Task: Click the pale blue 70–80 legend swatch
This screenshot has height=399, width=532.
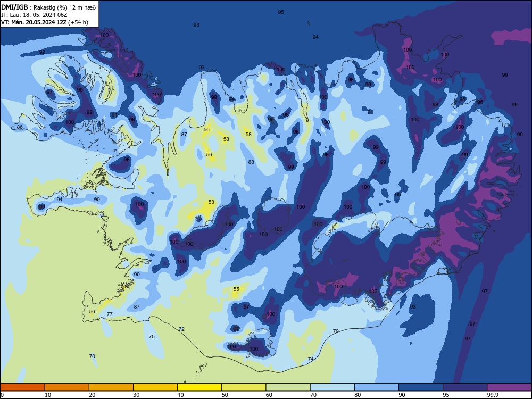Action: 332,387
